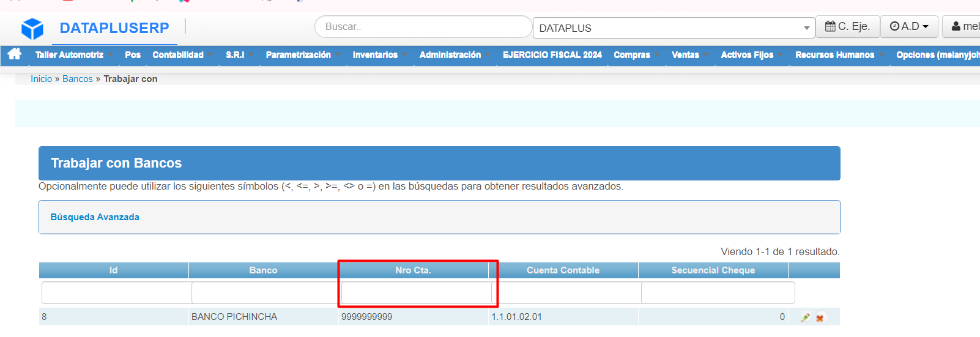980x337 pixels.
Task: Sort by the Banco column header
Action: tap(263, 270)
